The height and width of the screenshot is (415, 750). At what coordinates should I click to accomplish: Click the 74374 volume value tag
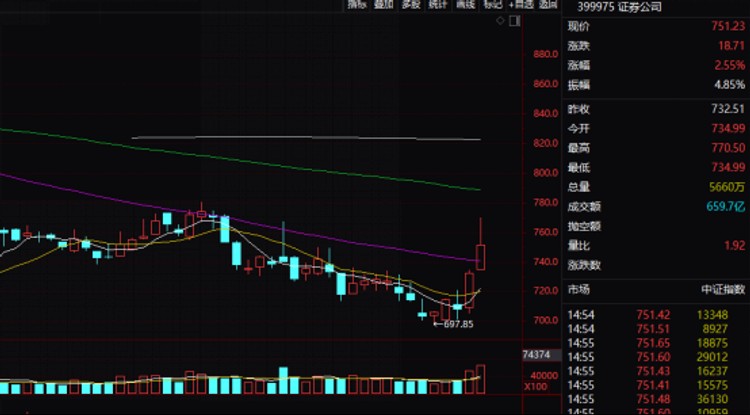[x=536, y=355]
